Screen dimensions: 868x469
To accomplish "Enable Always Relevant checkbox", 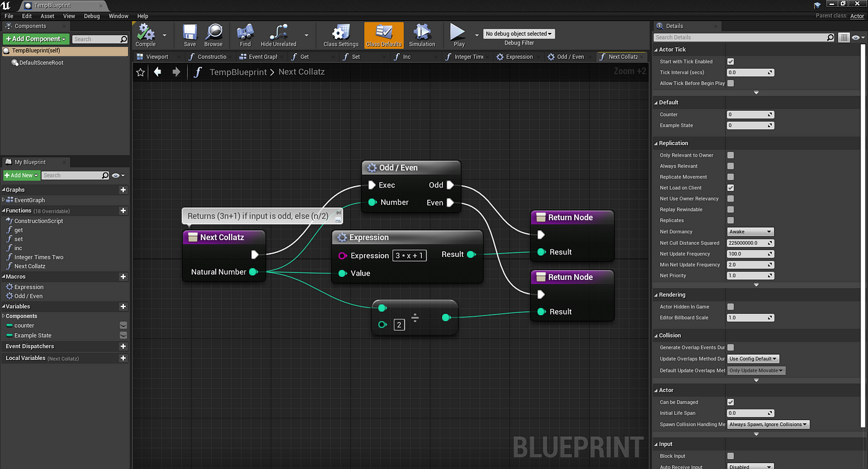I will tap(730, 166).
